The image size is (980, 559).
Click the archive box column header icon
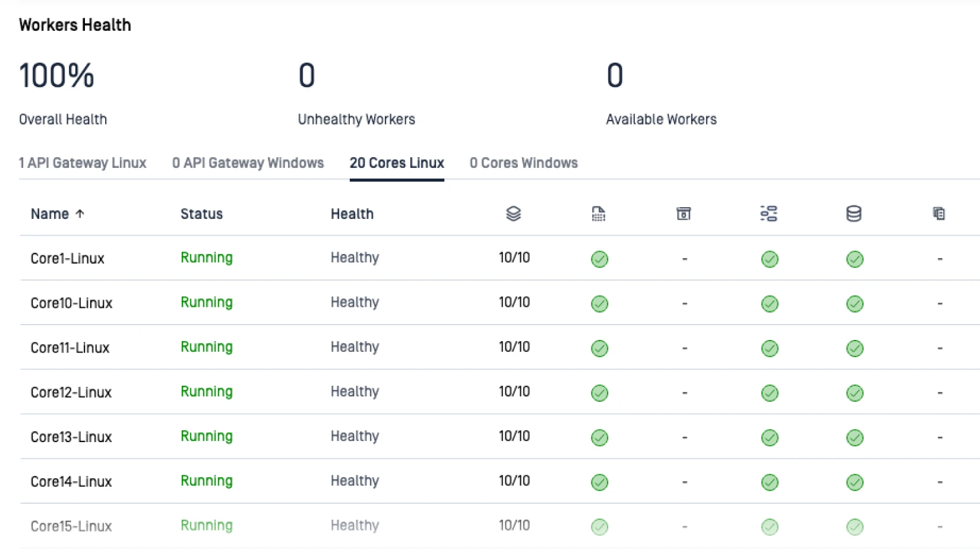(x=684, y=214)
